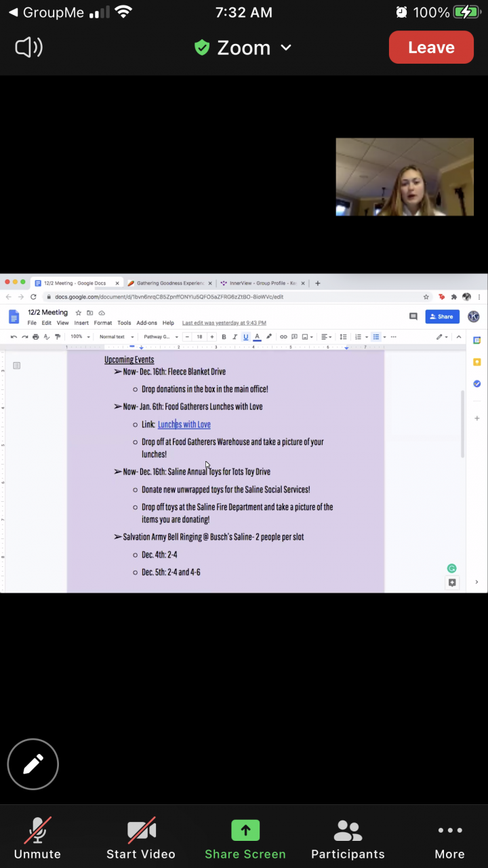Open the Lunches with Love link

[184, 425]
